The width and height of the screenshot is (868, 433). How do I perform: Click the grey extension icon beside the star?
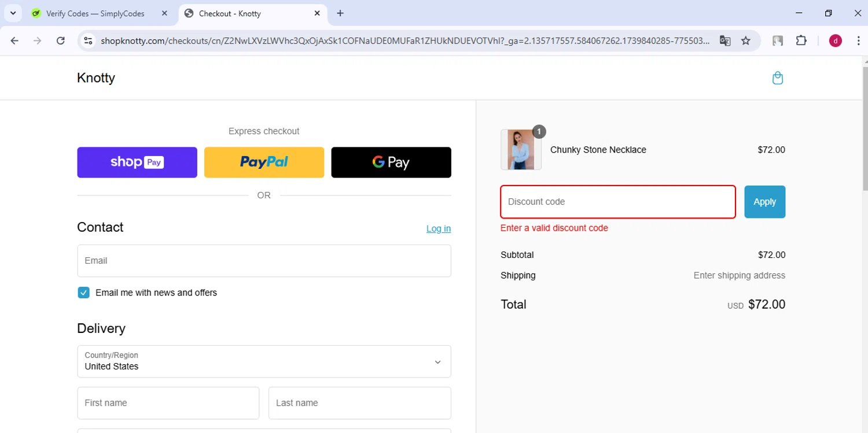(778, 40)
